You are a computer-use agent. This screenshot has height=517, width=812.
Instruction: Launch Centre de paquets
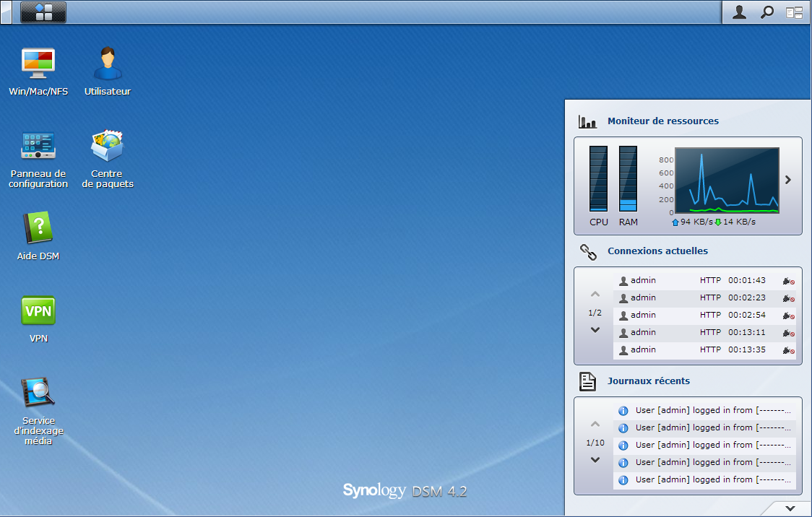[108, 147]
